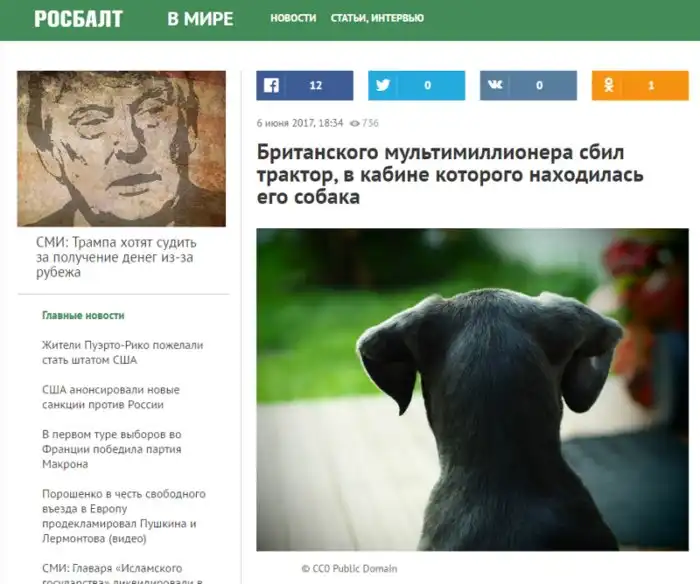Open the США новые санкции link
The image size is (700, 584).
click(111, 397)
